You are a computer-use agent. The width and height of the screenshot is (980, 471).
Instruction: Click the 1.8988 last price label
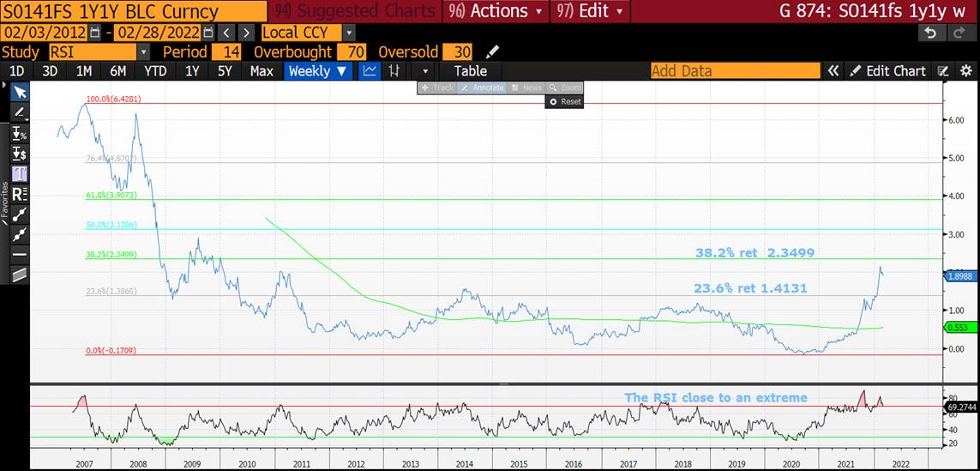point(960,276)
